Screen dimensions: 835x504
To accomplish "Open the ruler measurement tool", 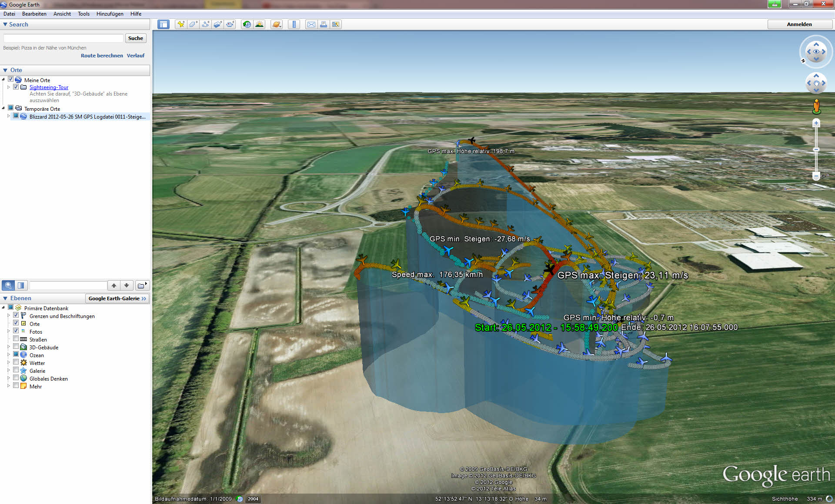I will click(x=294, y=24).
